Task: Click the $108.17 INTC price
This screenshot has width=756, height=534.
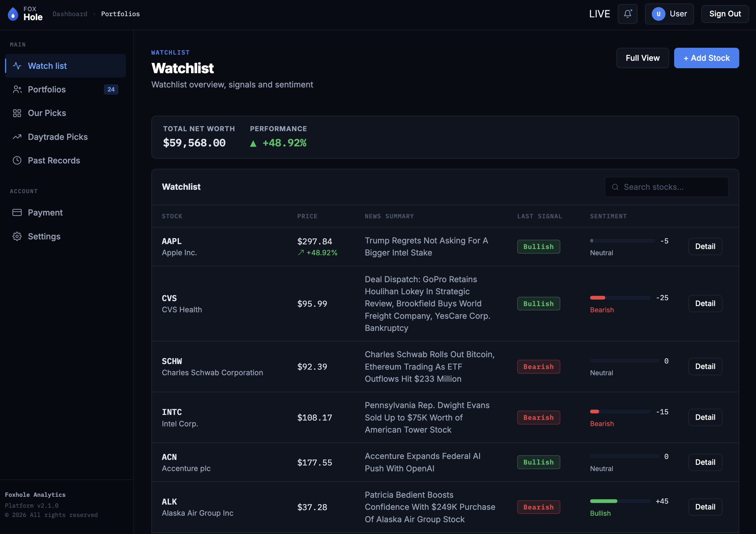Action: [x=314, y=417]
